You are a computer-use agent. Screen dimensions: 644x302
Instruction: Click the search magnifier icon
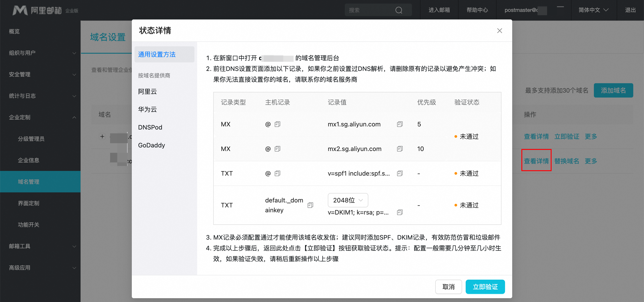(399, 10)
